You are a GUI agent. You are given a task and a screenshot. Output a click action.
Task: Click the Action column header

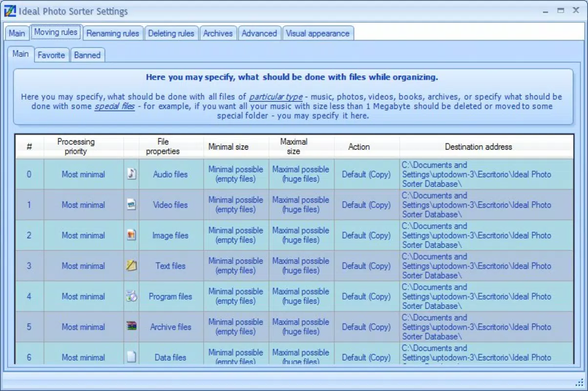coord(367,147)
